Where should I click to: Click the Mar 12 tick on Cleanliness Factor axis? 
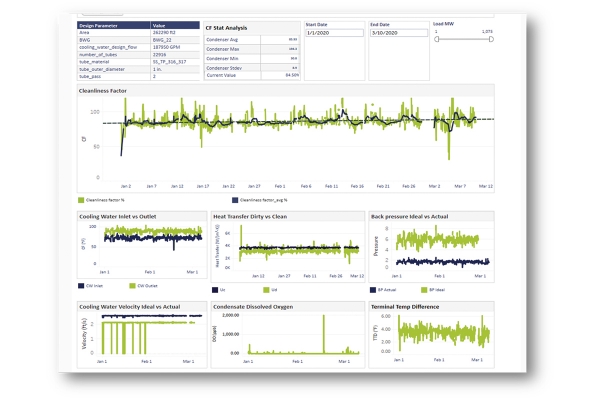coord(486,186)
